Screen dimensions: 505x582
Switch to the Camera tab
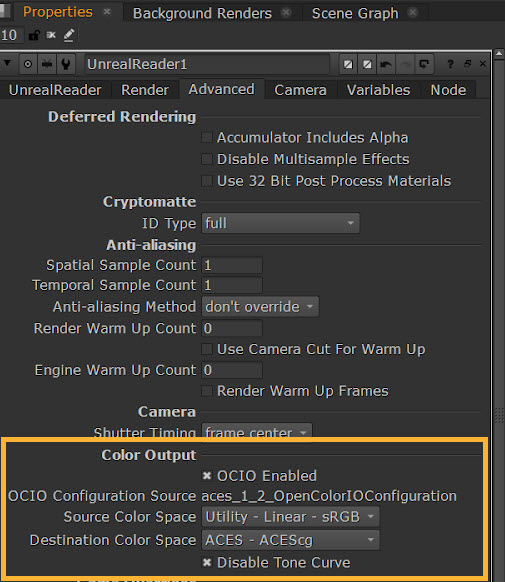(301, 90)
